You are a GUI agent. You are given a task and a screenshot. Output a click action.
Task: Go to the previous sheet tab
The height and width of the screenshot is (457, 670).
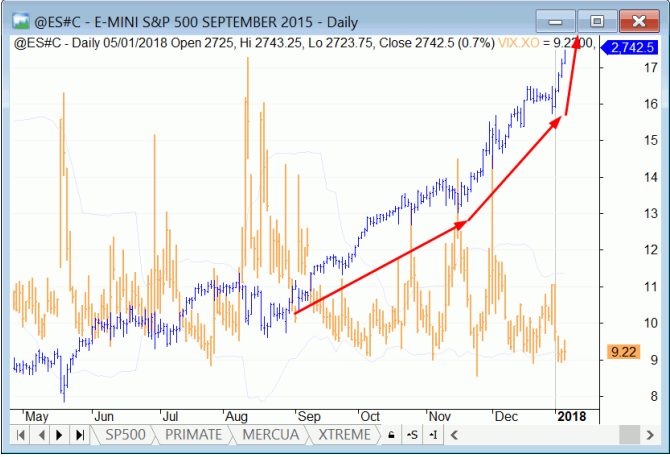click(41, 435)
